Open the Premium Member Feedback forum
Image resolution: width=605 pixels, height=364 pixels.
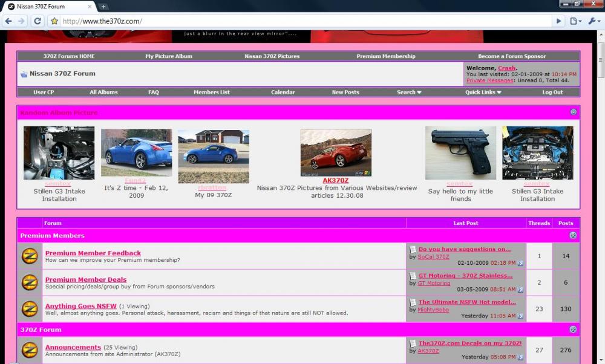coord(93,253)
